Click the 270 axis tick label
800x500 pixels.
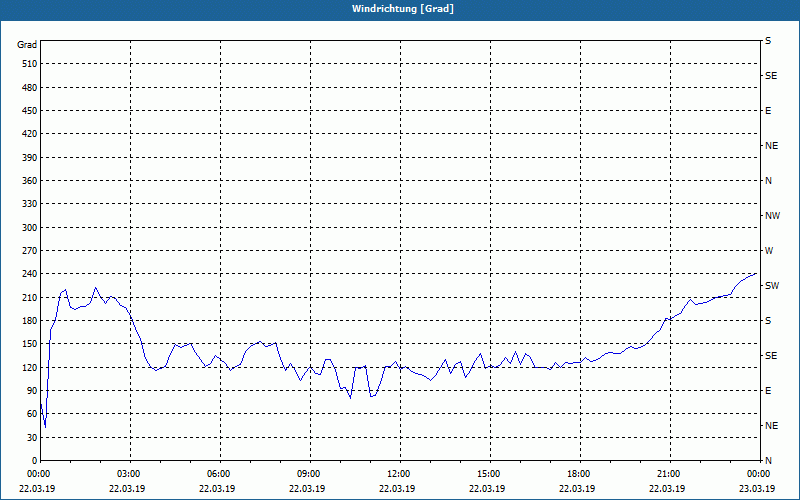tap(30, 251)
